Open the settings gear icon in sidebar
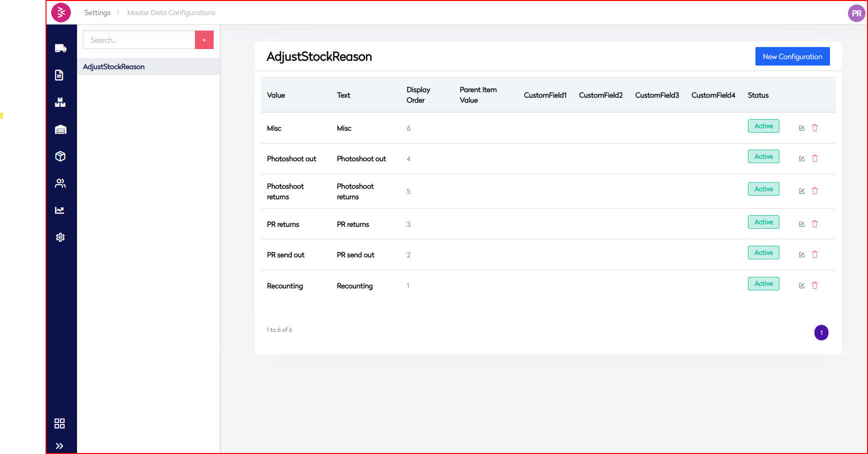This screenshot has width=868, height=454. pos(61,237)
